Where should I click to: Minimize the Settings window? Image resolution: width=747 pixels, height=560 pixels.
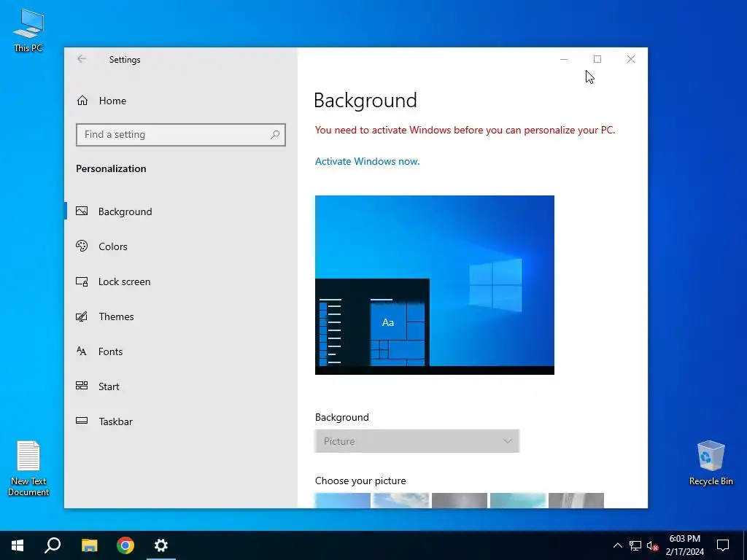pos(564,59)
